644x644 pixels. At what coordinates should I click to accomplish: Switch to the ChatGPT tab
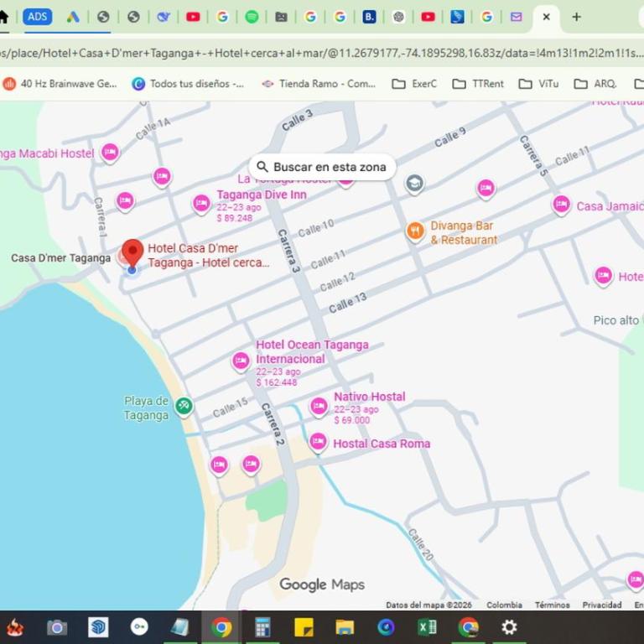(x=398, y=17)
